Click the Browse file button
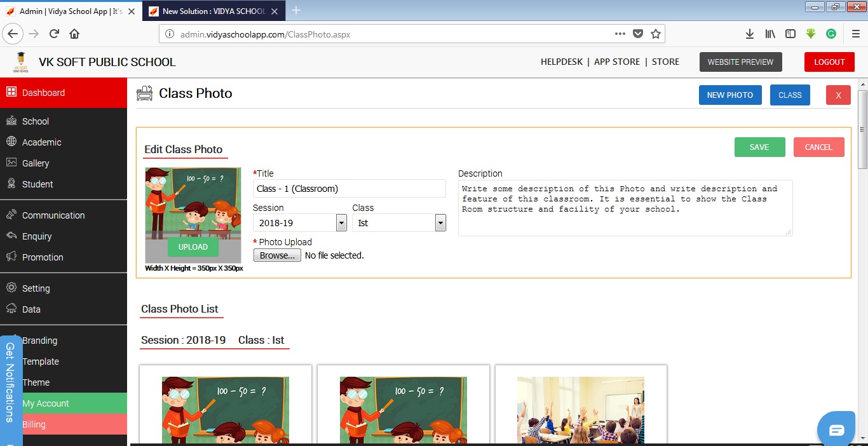 (277, 255)
